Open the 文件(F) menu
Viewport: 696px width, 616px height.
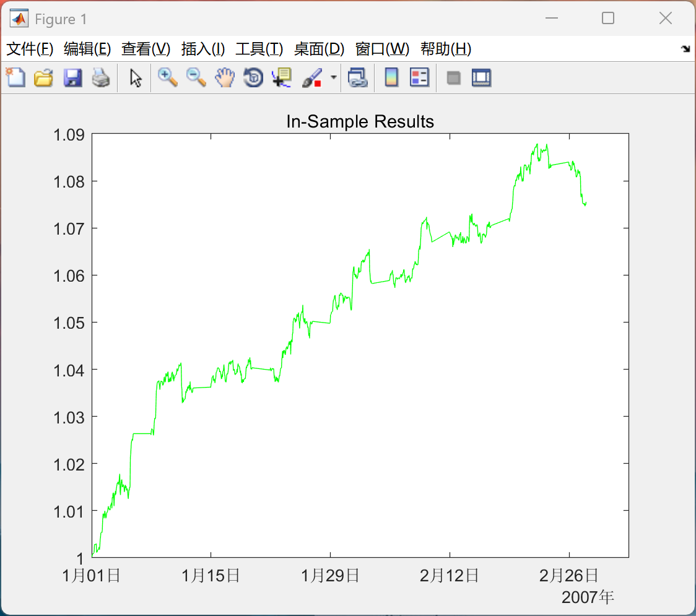[x=30, y=49]
